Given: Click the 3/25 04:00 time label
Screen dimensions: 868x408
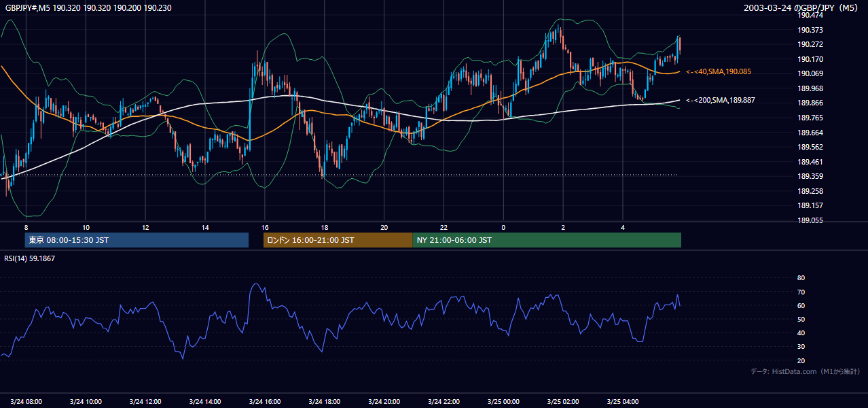Looking at the screenshot, I should point(623,401).
